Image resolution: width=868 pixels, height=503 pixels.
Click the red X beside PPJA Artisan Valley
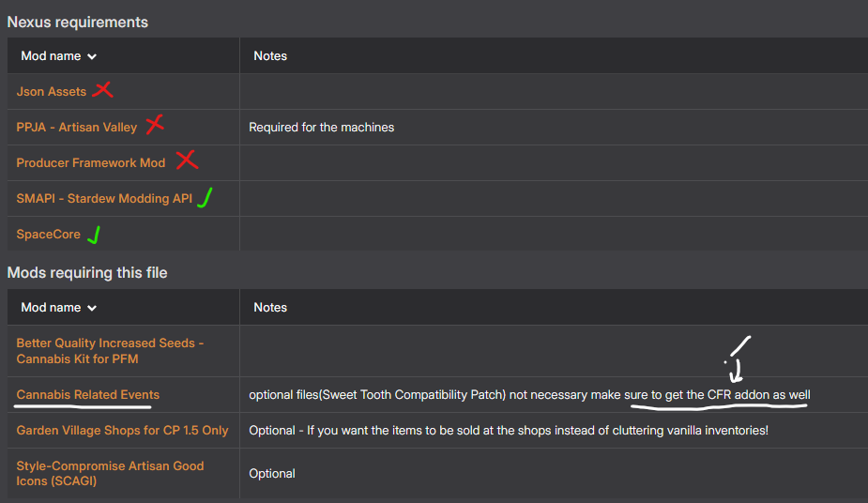[155, 124]
